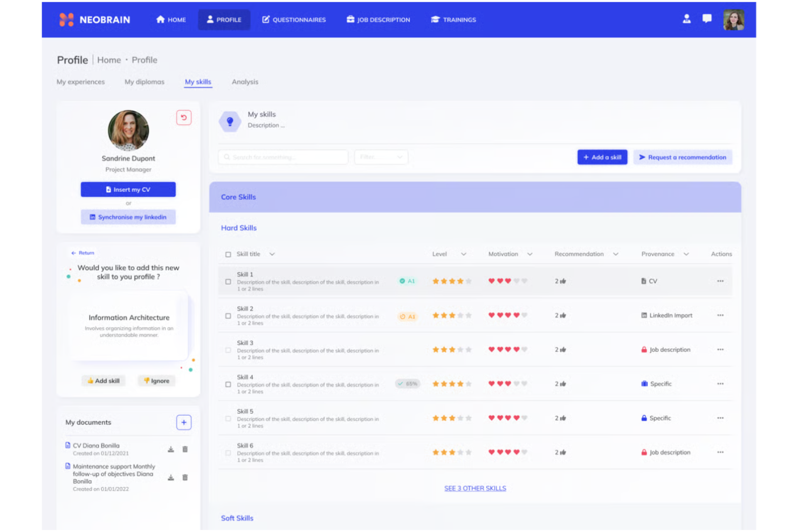Download the CV Diana Bonilla document

(170, 448)
